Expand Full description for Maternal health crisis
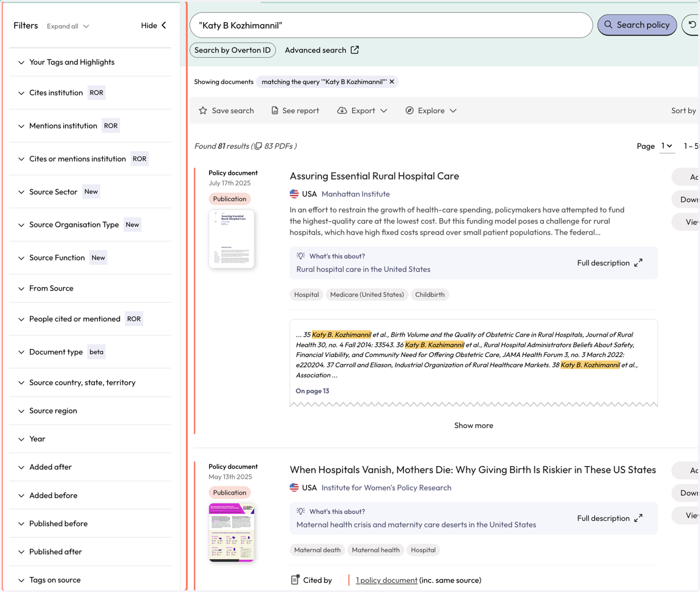700x592 pixels. pyautogui.click(x=610, y=519)
